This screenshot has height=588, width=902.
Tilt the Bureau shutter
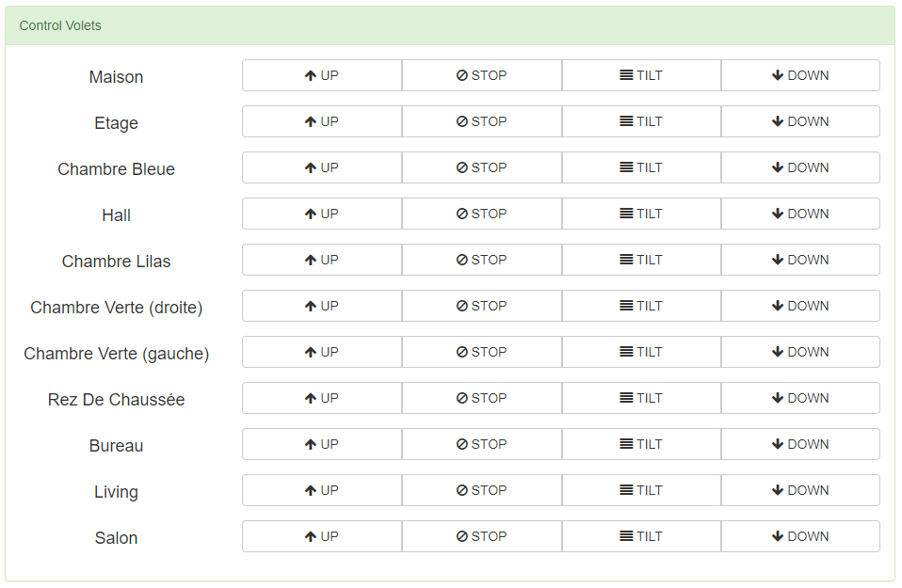[641, 444]
